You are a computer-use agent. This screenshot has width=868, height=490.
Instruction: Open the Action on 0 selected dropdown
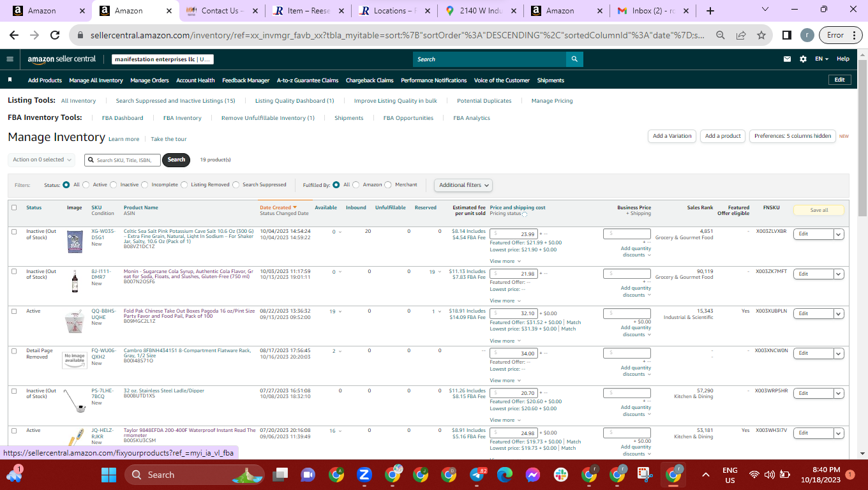pos(41,160)
